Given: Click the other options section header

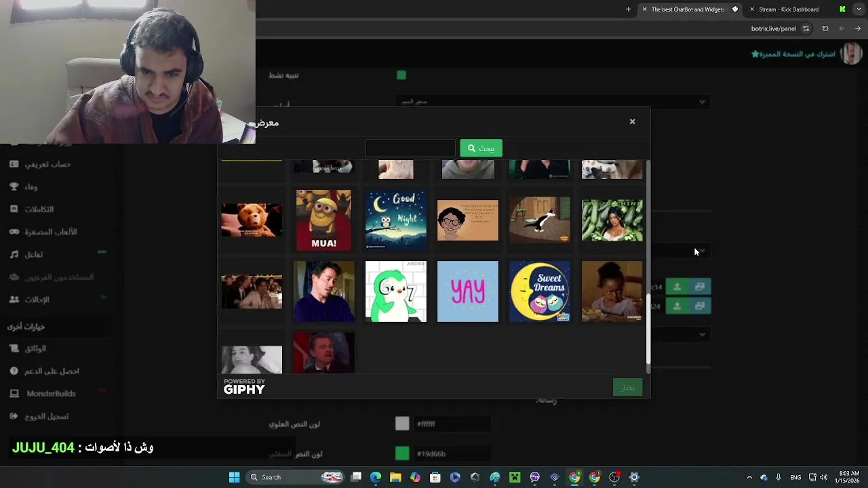Looking at the screenshot, I should [x=26, y=327].
